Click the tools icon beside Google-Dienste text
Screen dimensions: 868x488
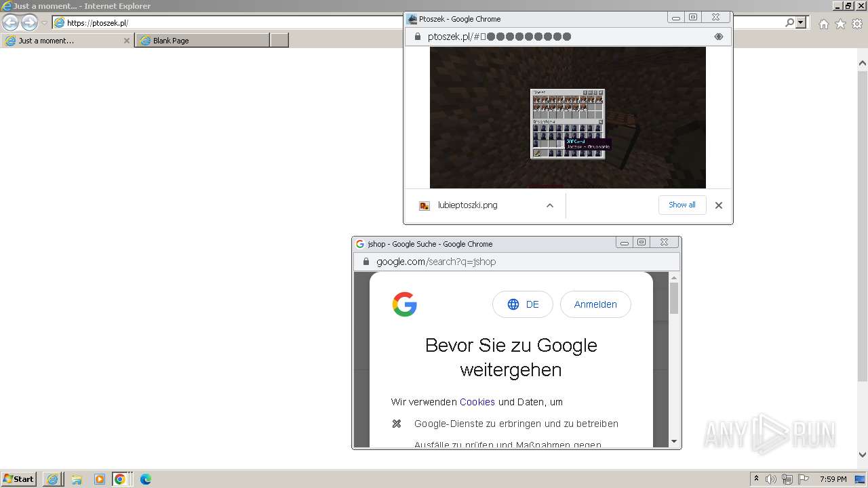pyautogui.click(x=397, y=424)
